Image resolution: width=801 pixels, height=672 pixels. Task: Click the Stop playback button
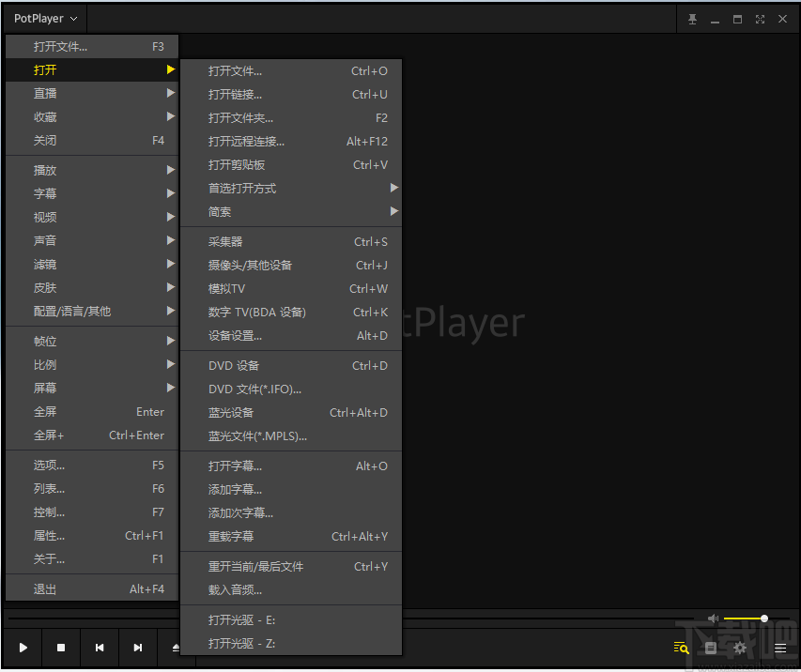click(x=61, y=648)
